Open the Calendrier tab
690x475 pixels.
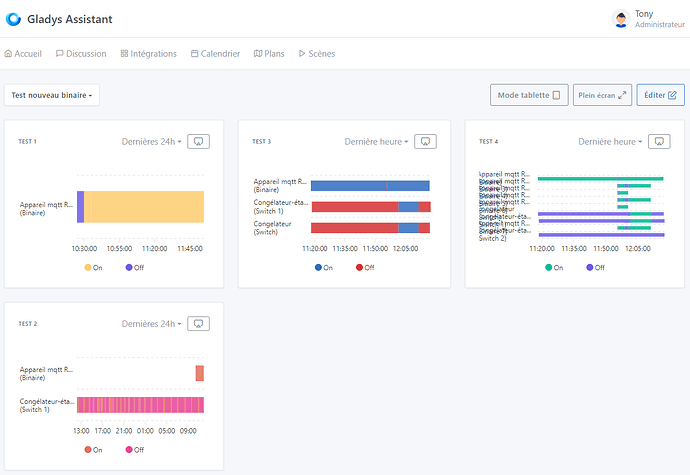215,54
